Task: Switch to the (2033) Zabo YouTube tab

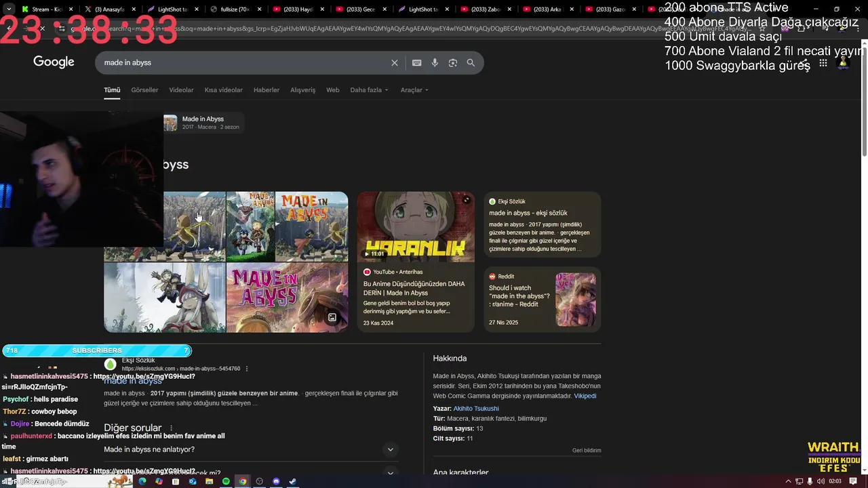Action: [x=486, y=9]
